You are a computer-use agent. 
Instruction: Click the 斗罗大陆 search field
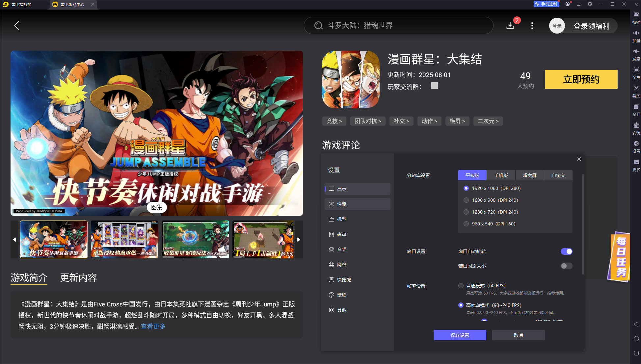[398, 26]
